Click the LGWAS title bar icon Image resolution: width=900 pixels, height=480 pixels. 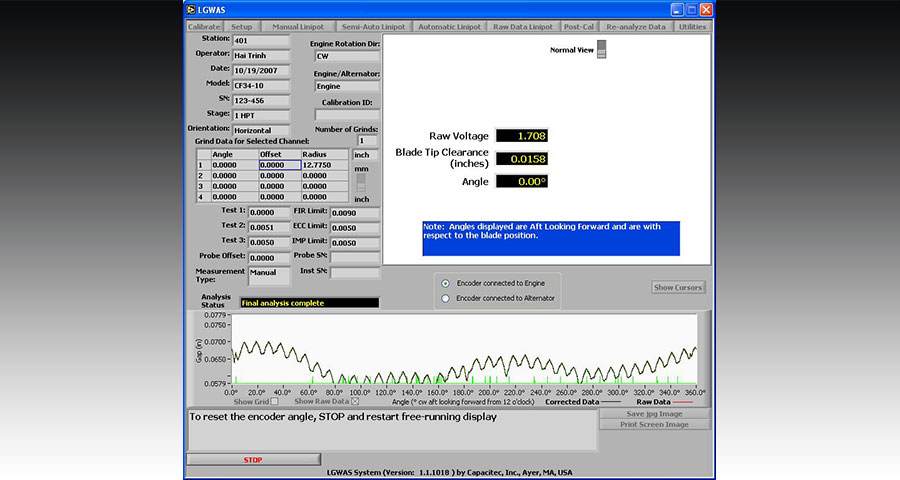(x=193, y=9)
